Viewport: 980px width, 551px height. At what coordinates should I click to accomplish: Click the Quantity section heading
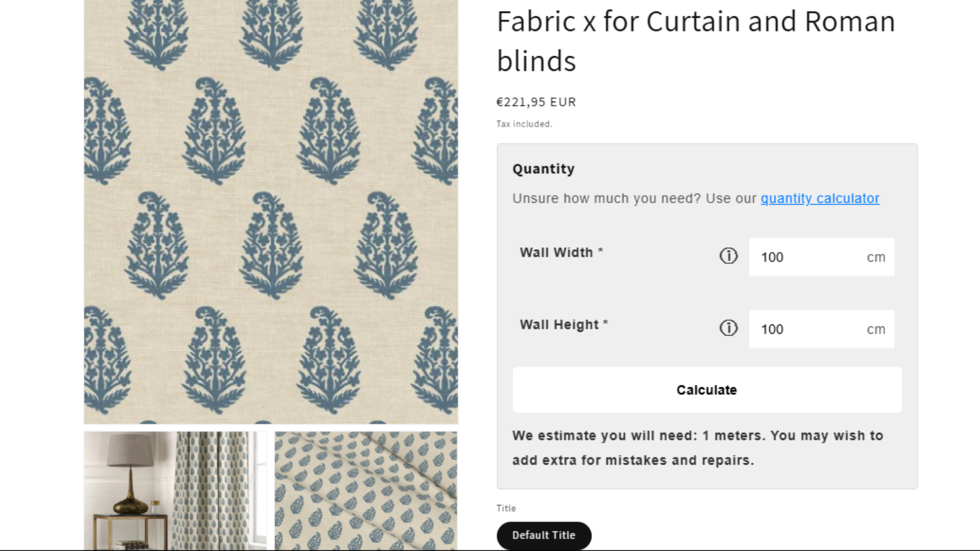tap(543, 169)
